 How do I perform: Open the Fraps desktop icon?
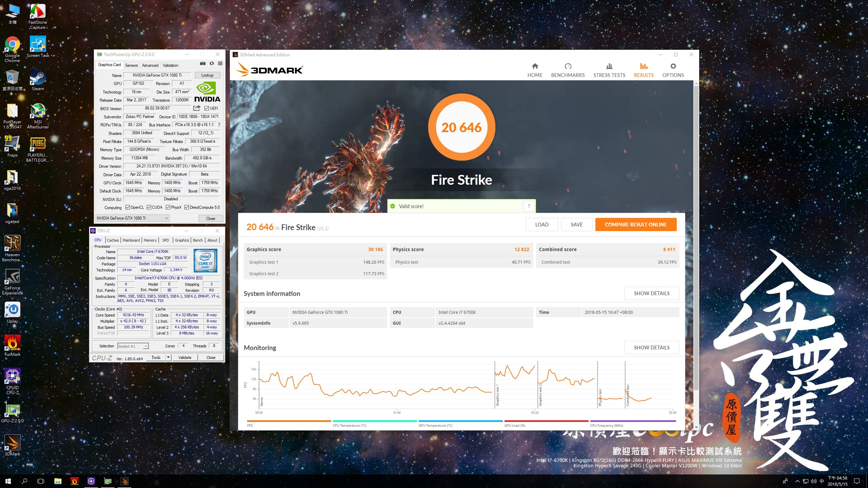(x=12, y=146)
